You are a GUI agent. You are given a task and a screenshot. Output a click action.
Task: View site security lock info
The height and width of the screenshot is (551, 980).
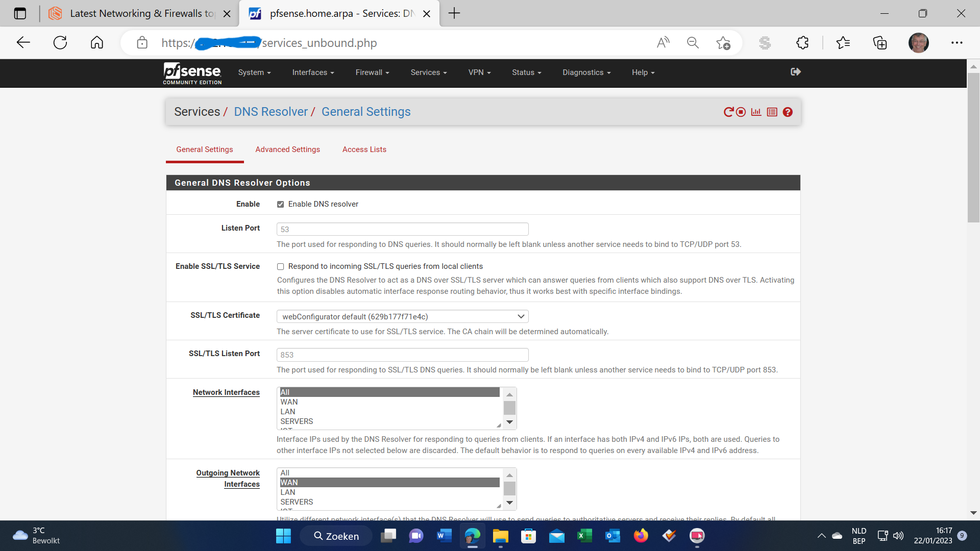[x=142, y=43]
